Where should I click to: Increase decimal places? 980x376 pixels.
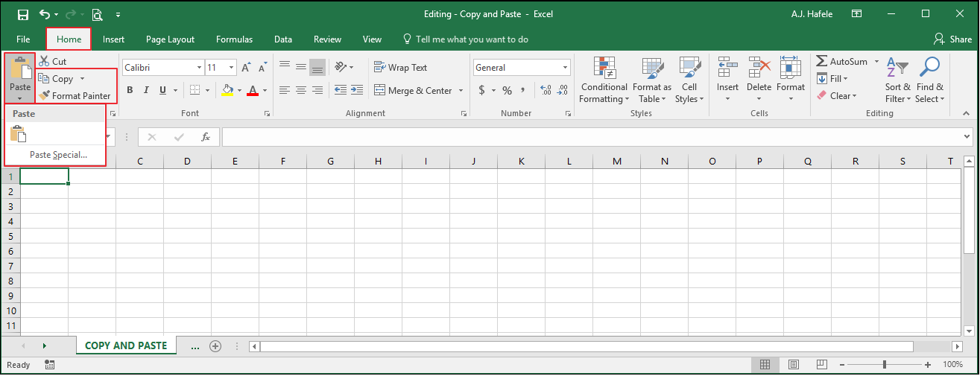point(546,91)
